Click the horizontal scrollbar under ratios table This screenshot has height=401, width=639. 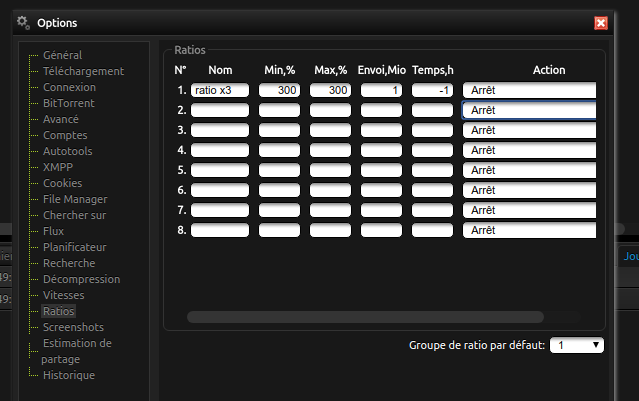pyautogui.click(x=365, y=317)
